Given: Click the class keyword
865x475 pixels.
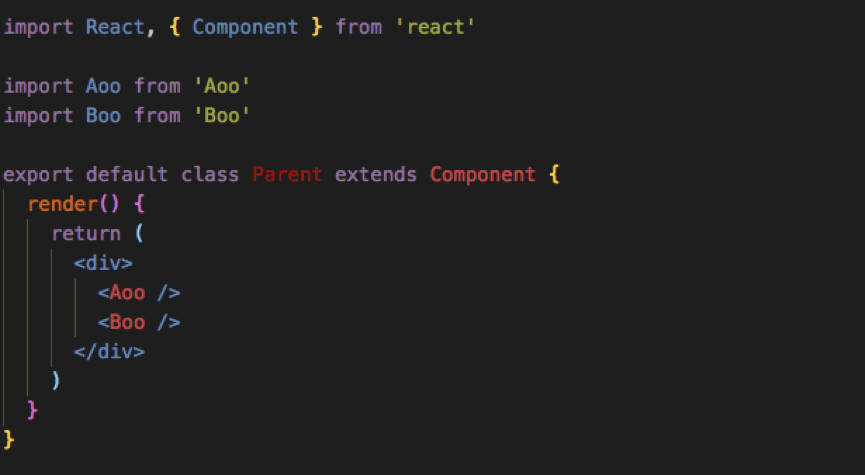Looking at the screenshot, I should [210, 175].
